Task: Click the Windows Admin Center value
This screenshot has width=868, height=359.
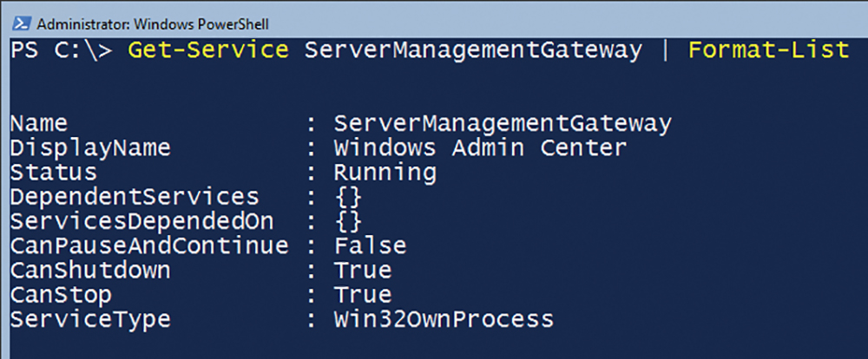Action: [480, 148]
